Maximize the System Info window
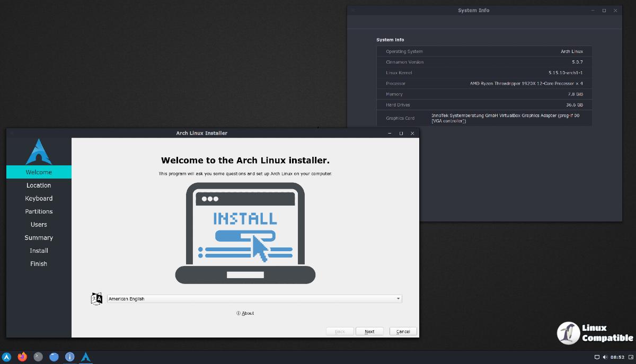 point(604,11)
